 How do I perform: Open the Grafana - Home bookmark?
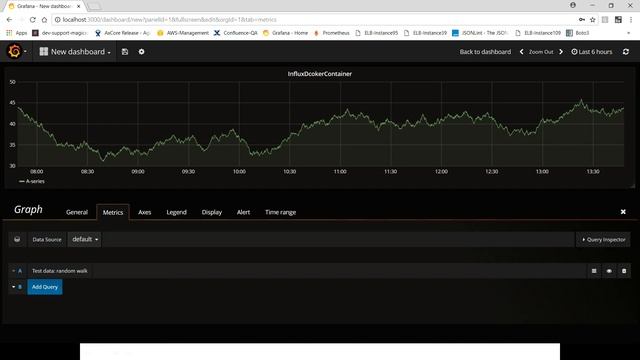(x=285, y=33)
